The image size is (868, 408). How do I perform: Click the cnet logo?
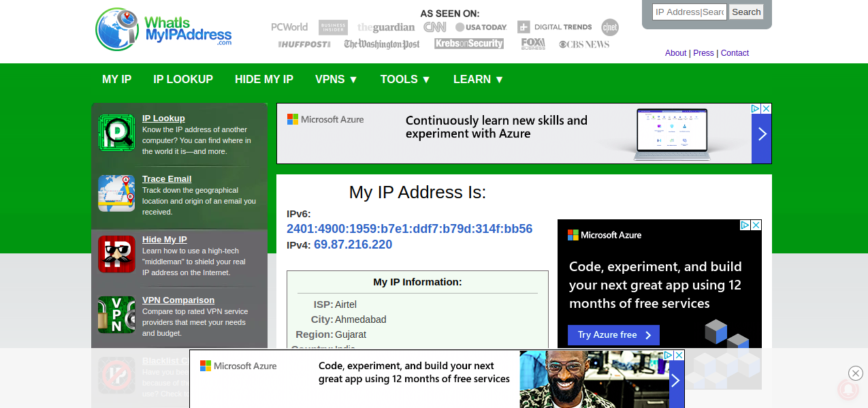(x=610, y=27)
